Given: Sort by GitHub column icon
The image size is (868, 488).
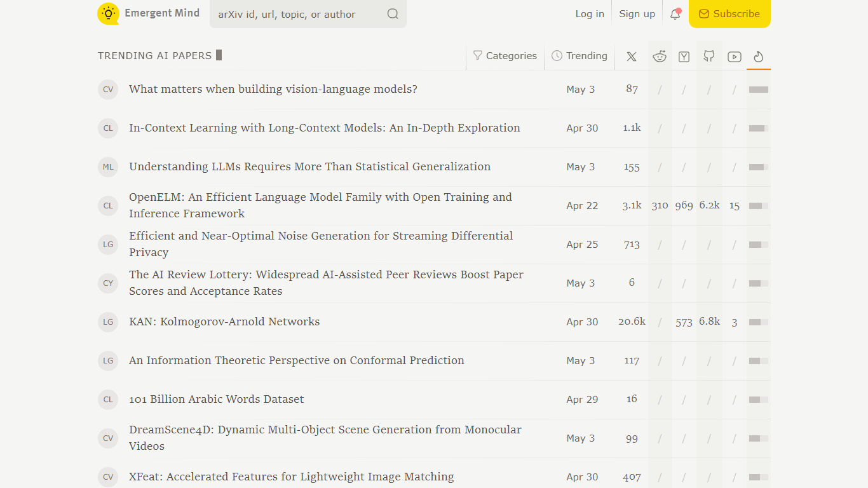Looking at the screenshot, I should [x=709, y=57].
